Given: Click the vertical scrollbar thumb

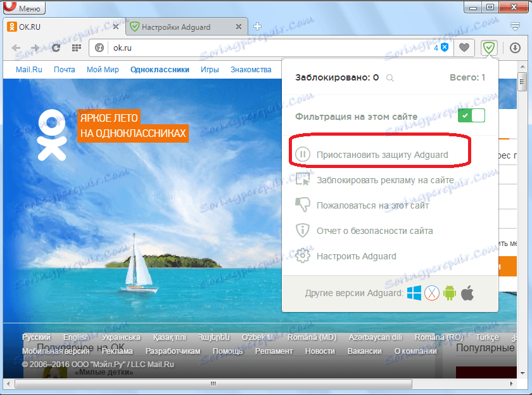Looking at the screenshot, I should [522, 82].
